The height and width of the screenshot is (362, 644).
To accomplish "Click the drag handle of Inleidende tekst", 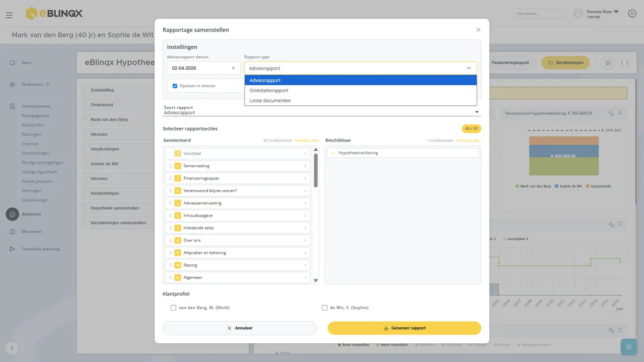I will [171, 228].
